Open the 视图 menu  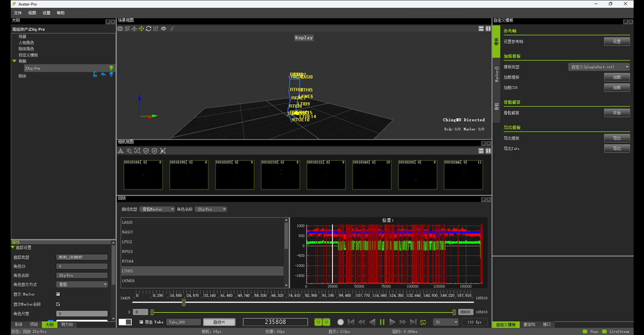coord(32,13)
